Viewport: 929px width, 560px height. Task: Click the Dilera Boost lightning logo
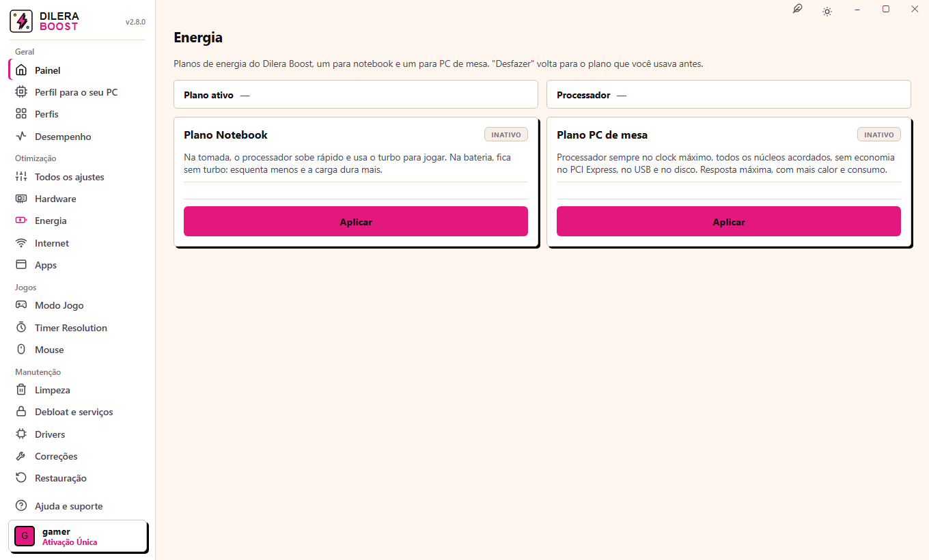21,21
